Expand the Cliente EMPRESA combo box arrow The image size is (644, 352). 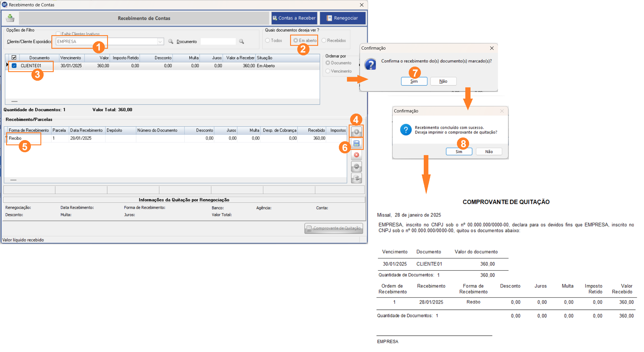coord(160,42)
